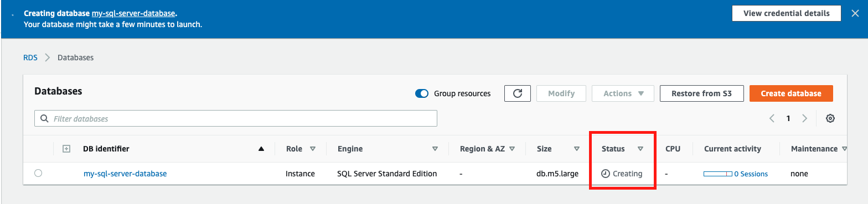Click the current activity sessions bar

coord(717,174)
